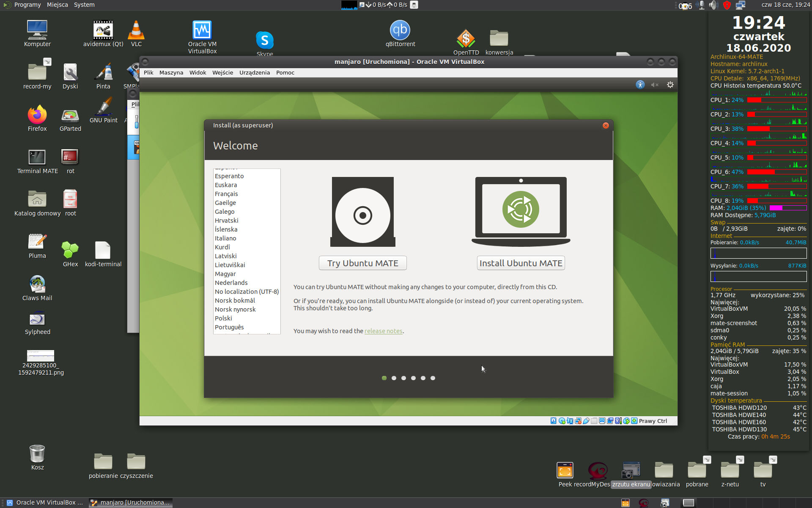Click the webcam status icon in VirtualBox
Viewport: 812px width, 508px height.
coord(610,420)
